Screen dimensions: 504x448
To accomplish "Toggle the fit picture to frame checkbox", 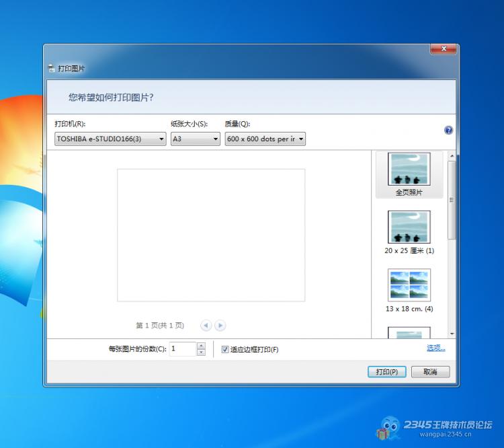I will [x=225, y=350].
